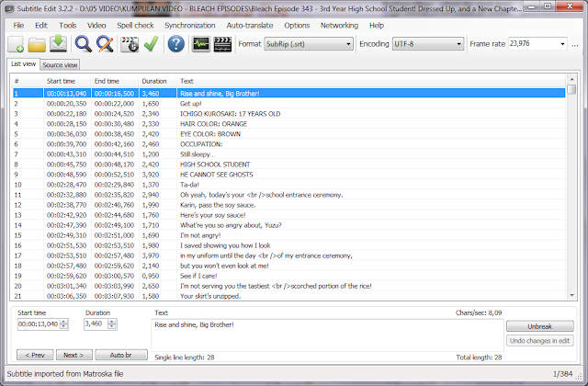Screen dimensions: 588x386
Task: Toggle the waveform display icon
Action: coord(201,44)
